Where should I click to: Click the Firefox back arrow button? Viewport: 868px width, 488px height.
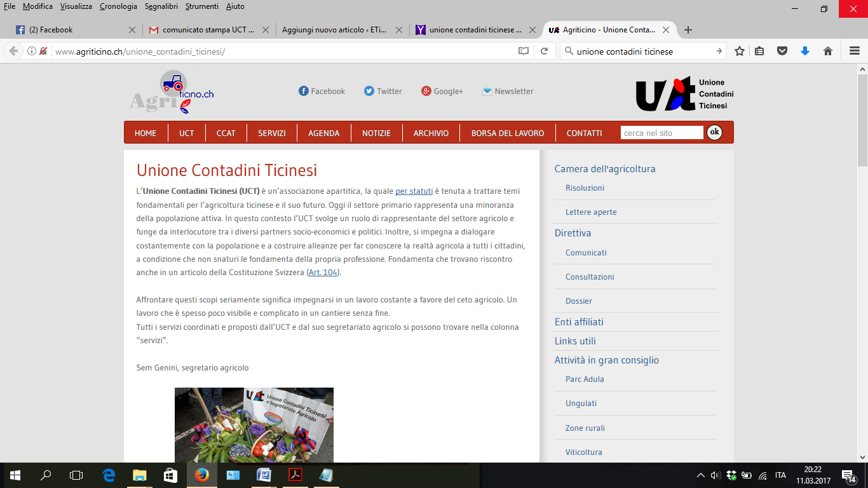pos(13,51)
